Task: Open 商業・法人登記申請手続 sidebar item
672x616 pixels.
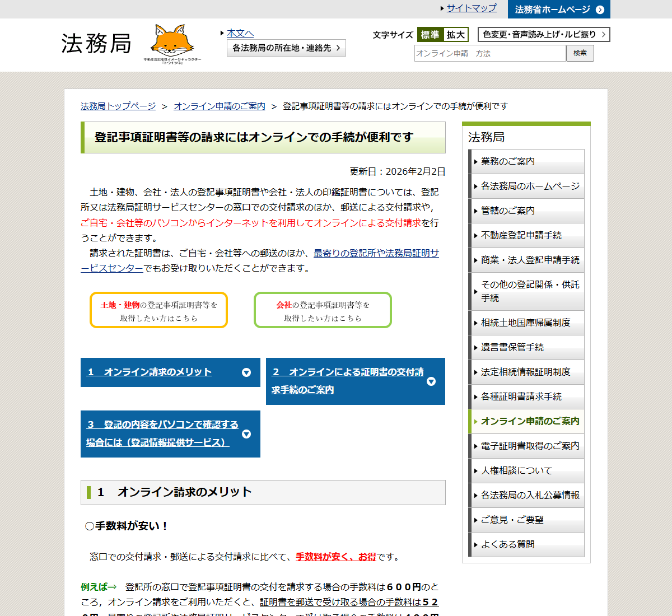Action: click(526, 260)
